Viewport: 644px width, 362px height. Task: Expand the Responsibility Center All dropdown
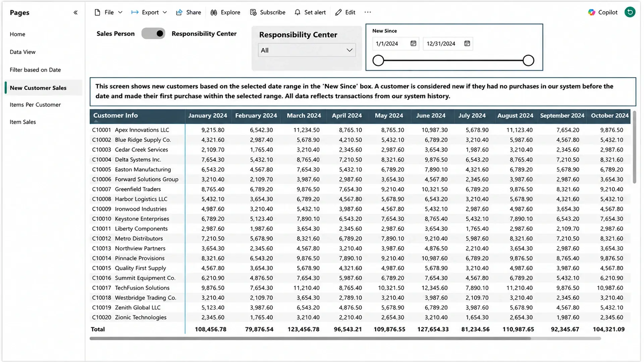[307, 50]
